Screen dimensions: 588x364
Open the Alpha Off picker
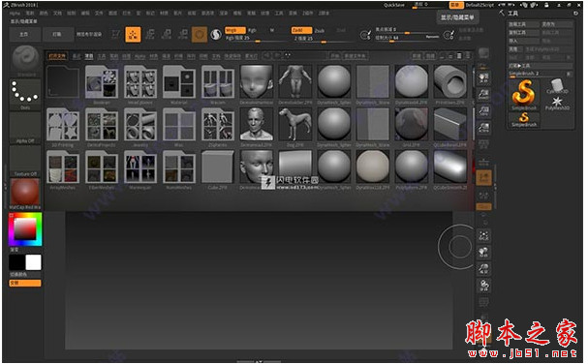pyautogui.click(x=25, y=128)
